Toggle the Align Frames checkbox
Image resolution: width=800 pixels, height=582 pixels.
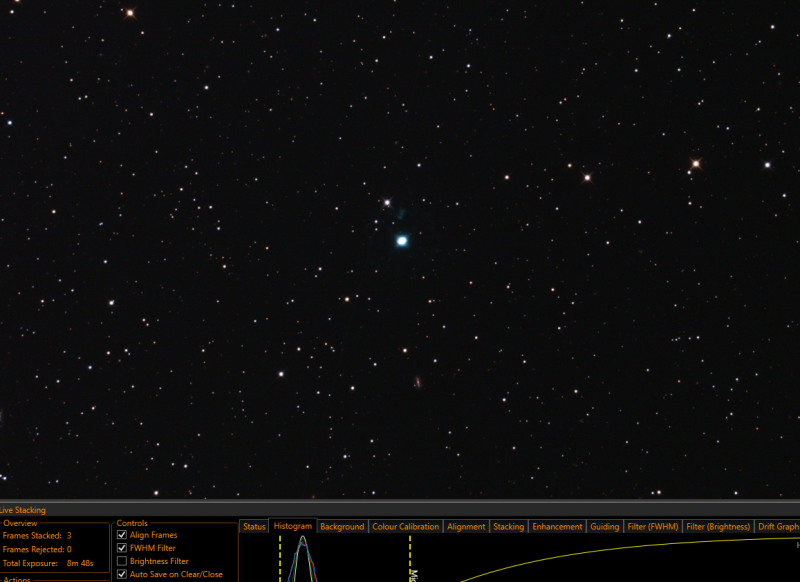(122, 535)
